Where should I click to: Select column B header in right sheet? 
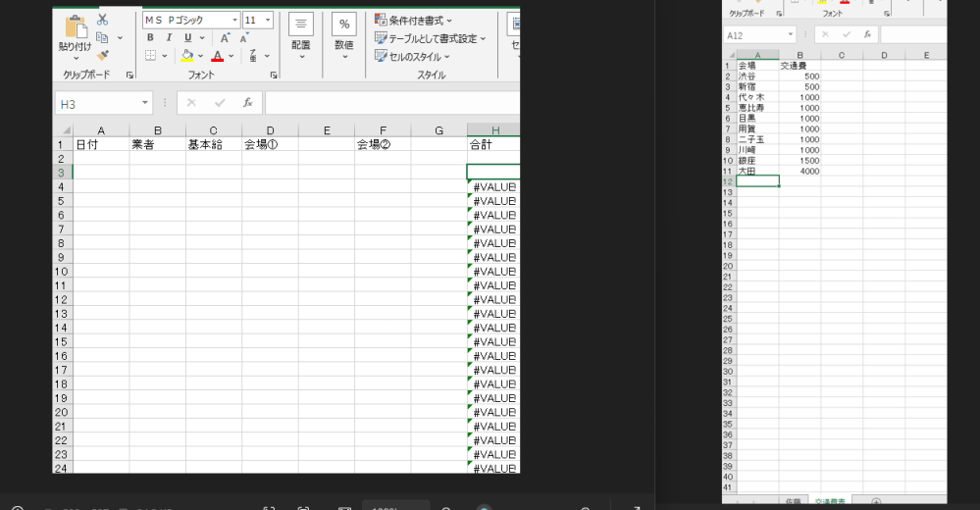click(x=800, y=55)
